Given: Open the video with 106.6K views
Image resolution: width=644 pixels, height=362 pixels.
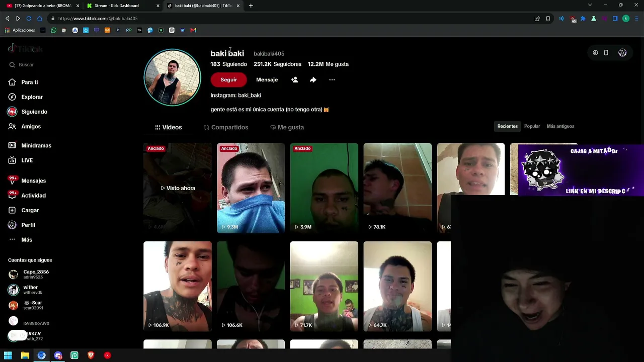Looking at the screenshot, I should tap(251, 287).
